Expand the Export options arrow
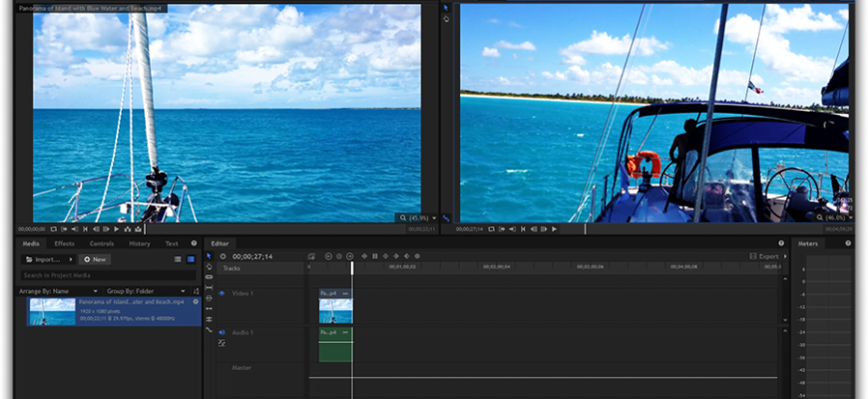Image resolution: width=868 pixels, height=399 pixels. (785, 256)
